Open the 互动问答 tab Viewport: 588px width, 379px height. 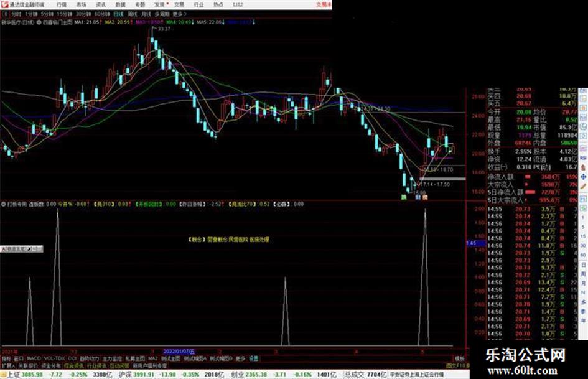click(119, 365)
